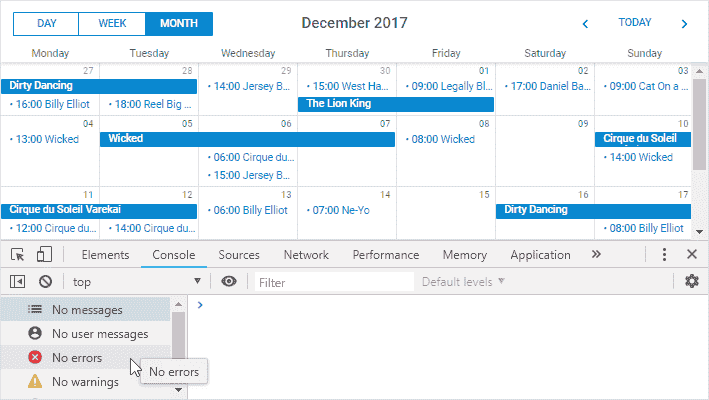Screen dimensions: 709x400
Task: Click the TODAY button
Action: click(635, 23)
